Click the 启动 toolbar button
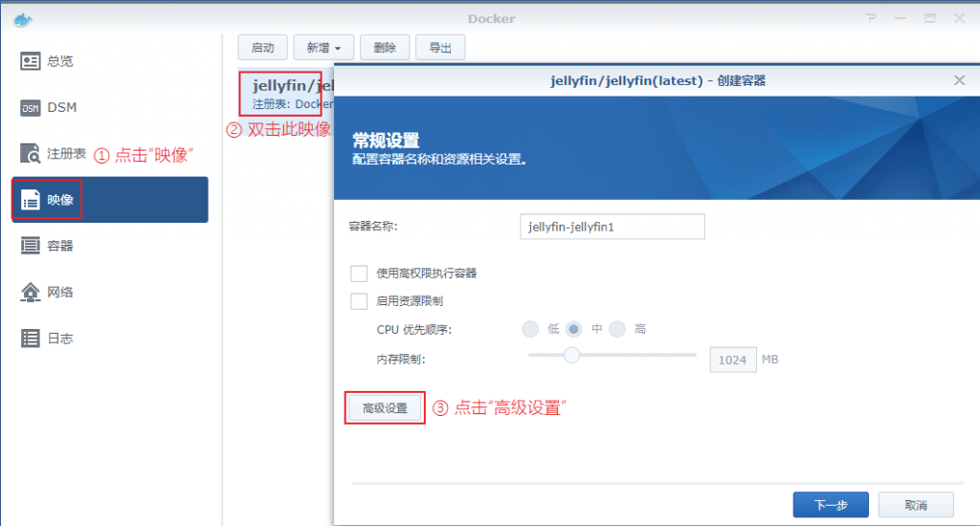 click(x=262, y=48)
